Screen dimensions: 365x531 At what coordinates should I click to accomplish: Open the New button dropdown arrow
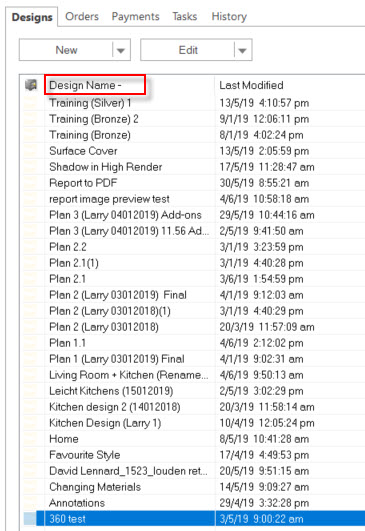121,50
